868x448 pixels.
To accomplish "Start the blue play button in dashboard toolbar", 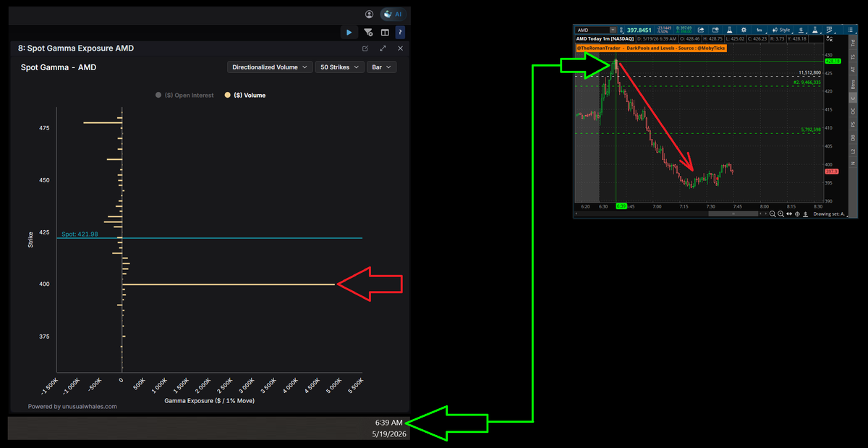I will point(349,32).
